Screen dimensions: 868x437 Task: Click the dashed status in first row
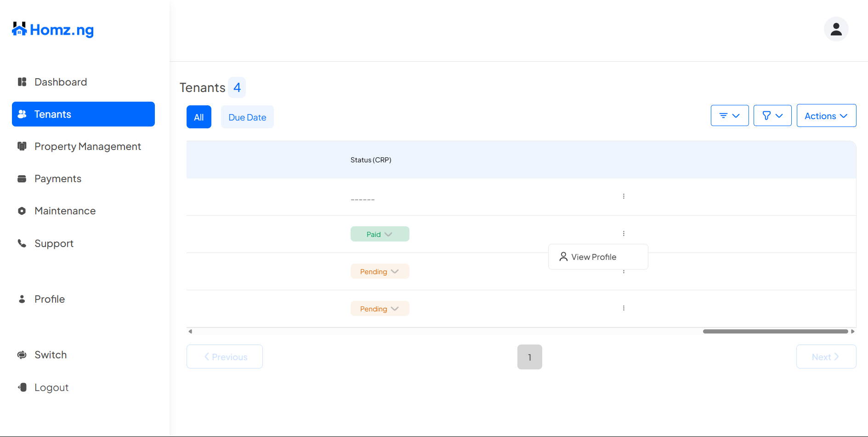363,200
